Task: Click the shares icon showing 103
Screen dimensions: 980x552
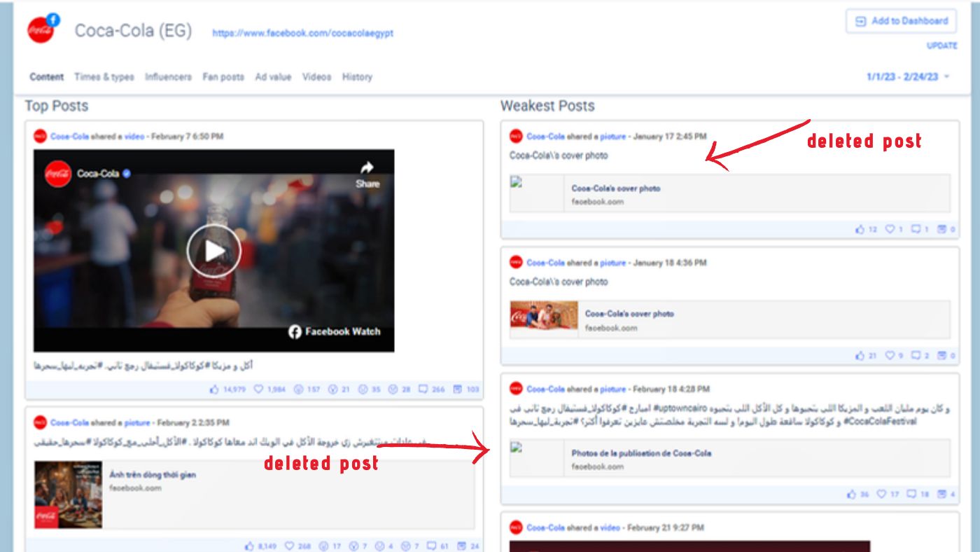Action: click(x=458, y=389)
